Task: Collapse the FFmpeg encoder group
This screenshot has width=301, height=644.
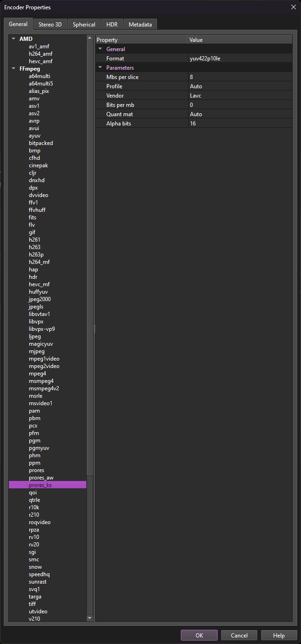Action: click(x=13, y=69)
